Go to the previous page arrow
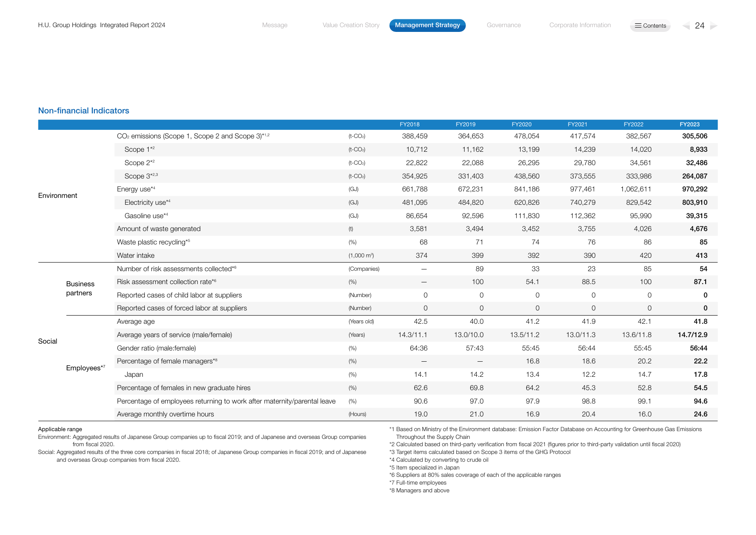 (686, 26)
